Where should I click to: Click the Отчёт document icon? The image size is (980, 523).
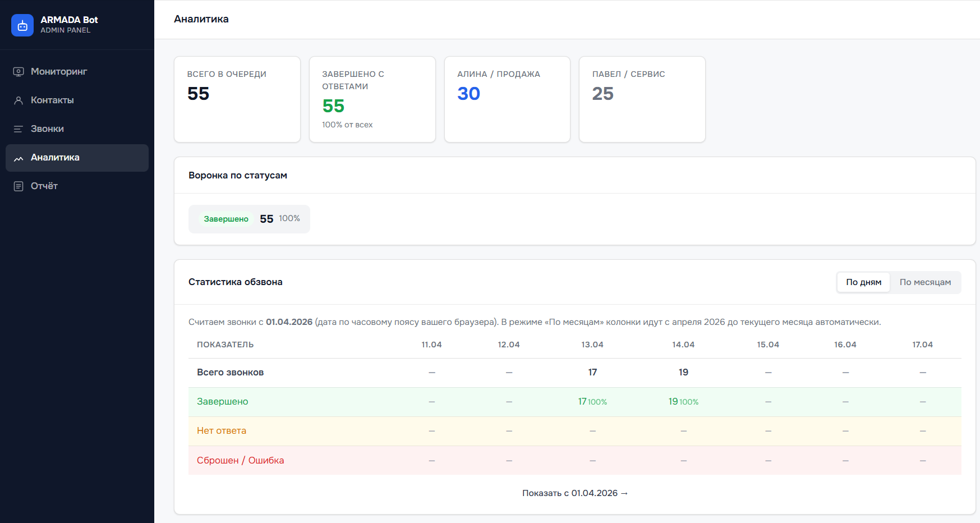19,186
